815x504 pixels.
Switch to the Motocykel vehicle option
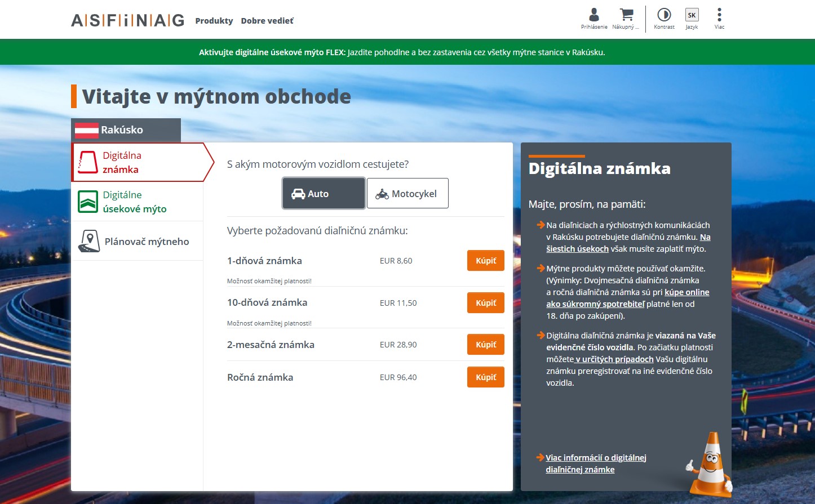[x=407, y=193]
